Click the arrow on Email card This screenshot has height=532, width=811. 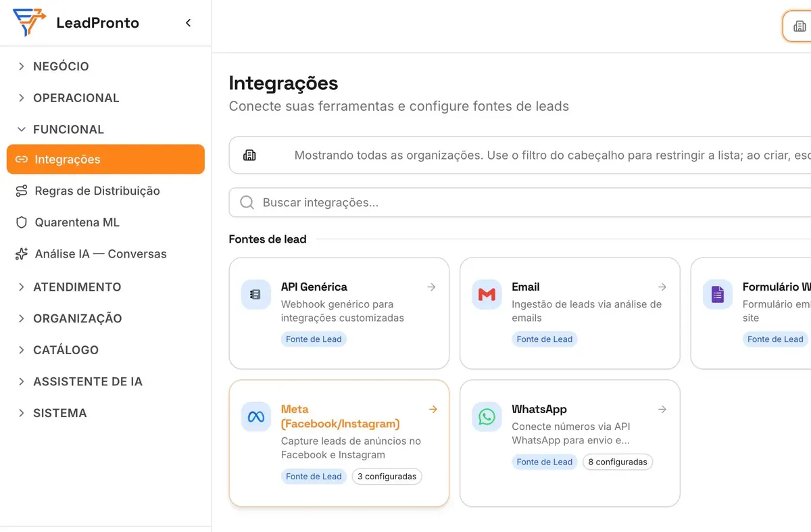662,287
